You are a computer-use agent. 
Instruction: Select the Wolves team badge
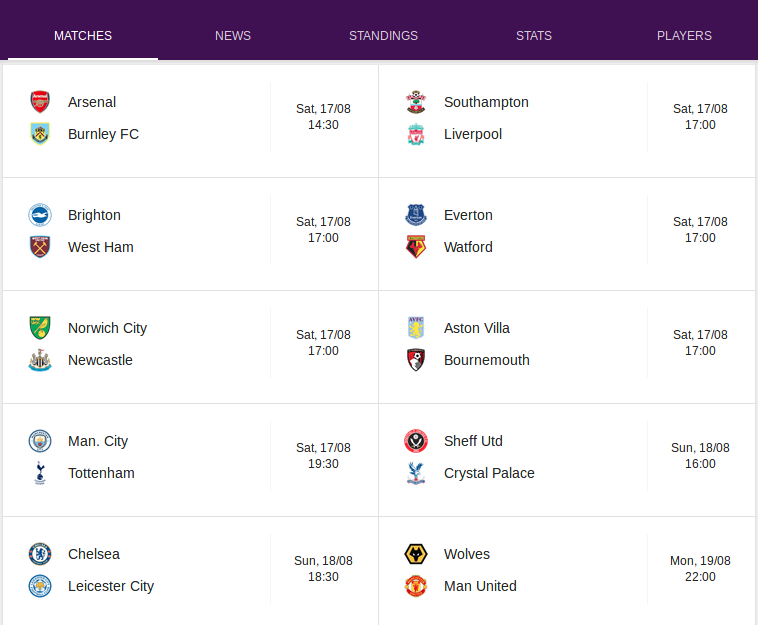[416, 554]
